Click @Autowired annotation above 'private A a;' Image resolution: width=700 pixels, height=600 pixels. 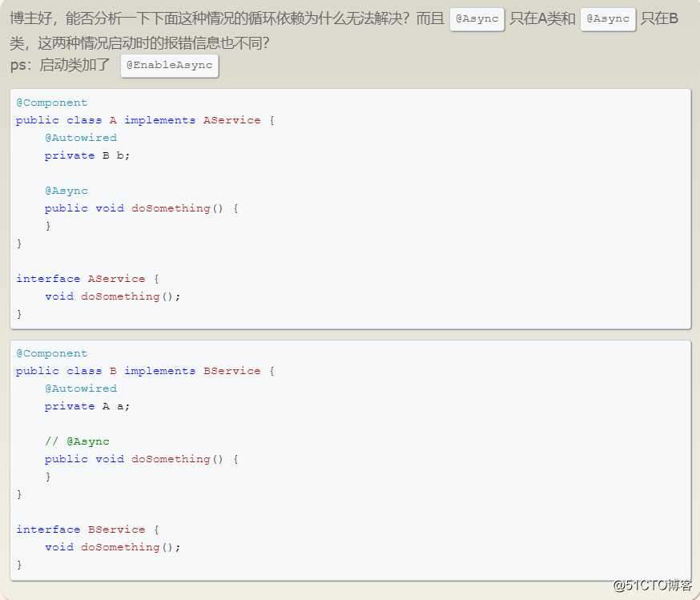click(81, 389)
